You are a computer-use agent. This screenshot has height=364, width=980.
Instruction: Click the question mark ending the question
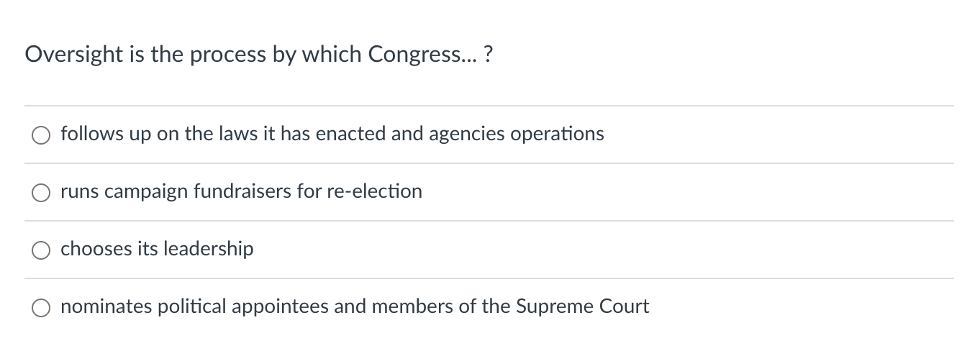tap(489, 55)
